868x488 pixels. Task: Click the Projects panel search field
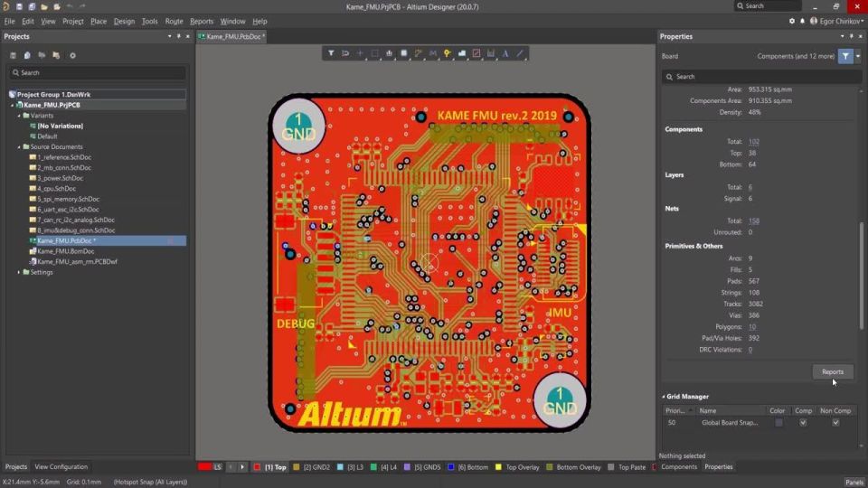tap(98, 72)
